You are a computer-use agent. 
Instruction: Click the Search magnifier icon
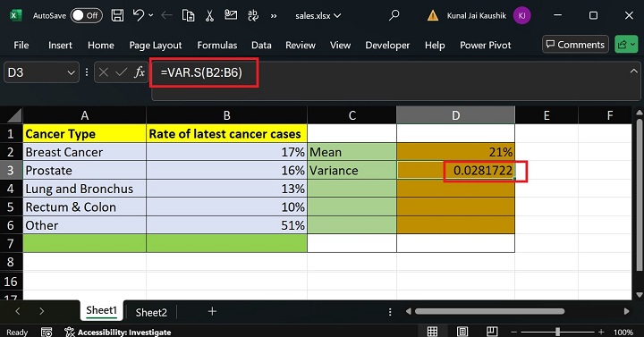point(394,15)
